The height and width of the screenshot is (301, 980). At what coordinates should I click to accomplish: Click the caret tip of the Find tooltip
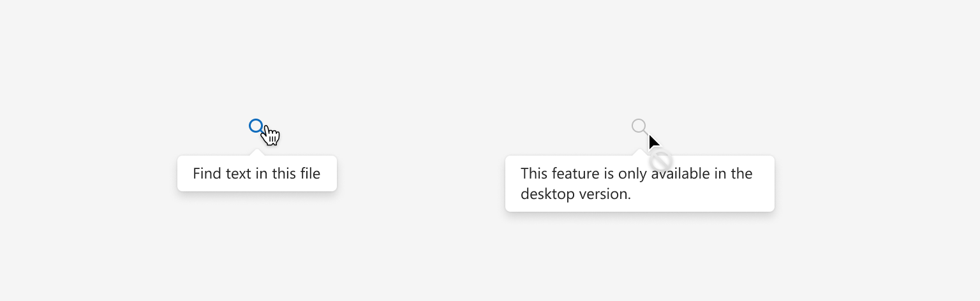tap(256, 151)
